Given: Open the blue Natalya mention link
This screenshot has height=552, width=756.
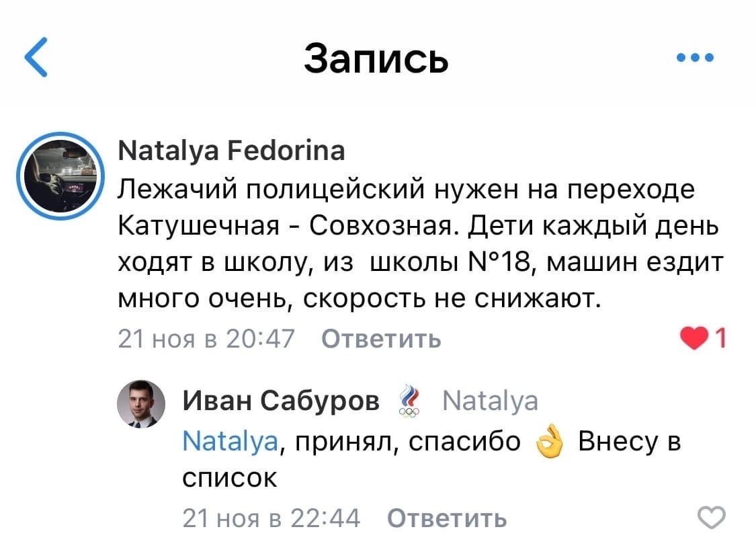Looking at the screenshot, I should click(229, 442).
